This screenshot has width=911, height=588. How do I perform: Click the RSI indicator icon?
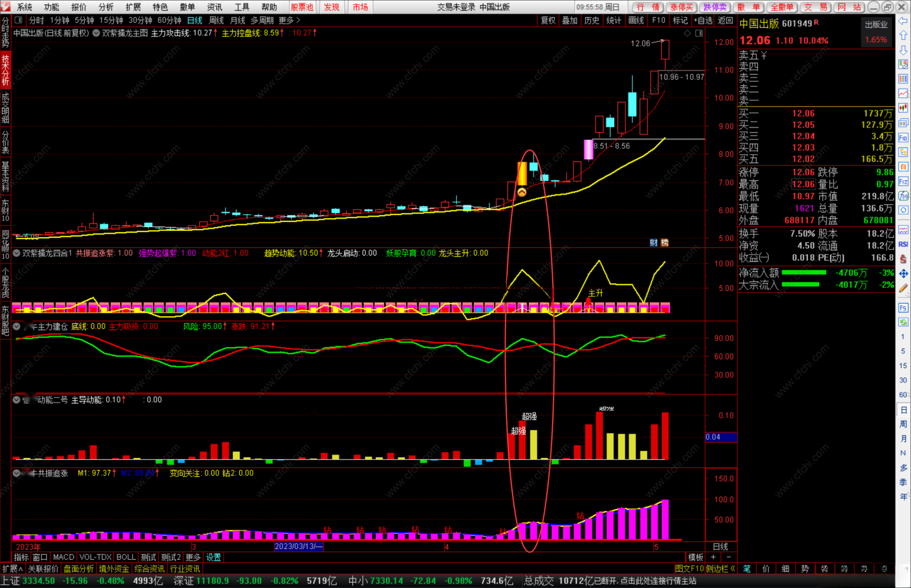point(903,244)
